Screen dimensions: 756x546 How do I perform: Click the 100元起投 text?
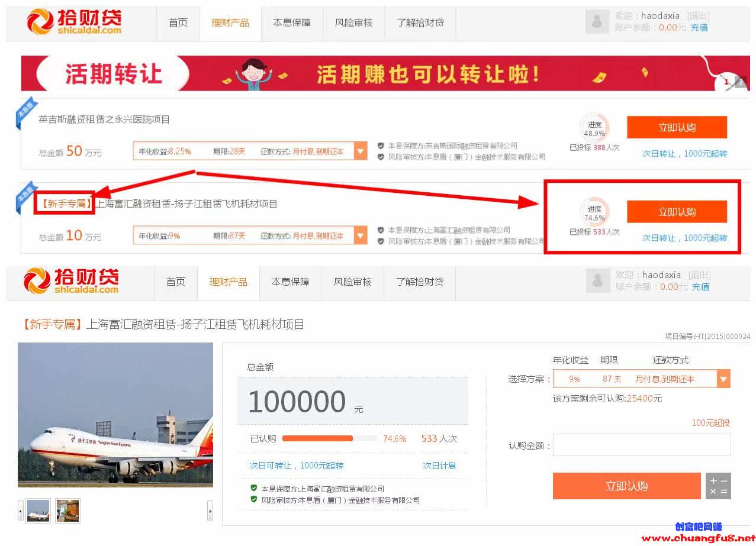pyautogui.click(x=710, y=423)
